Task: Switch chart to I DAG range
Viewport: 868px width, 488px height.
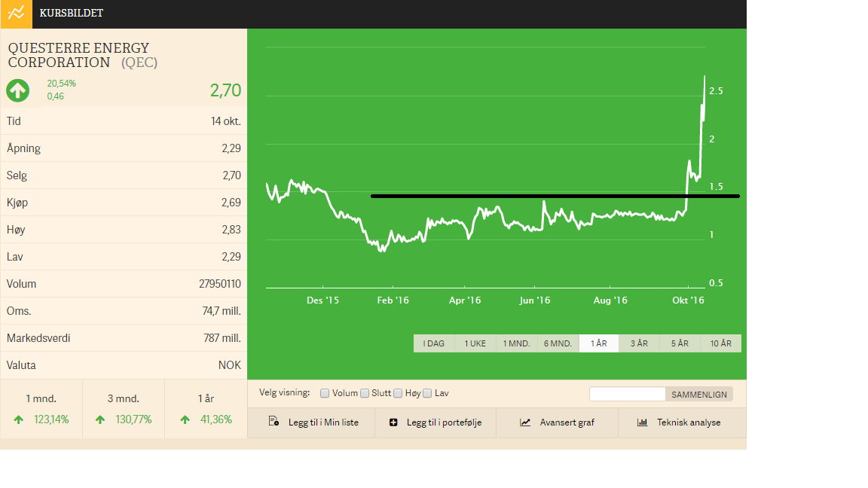Action: click(434, 343)
